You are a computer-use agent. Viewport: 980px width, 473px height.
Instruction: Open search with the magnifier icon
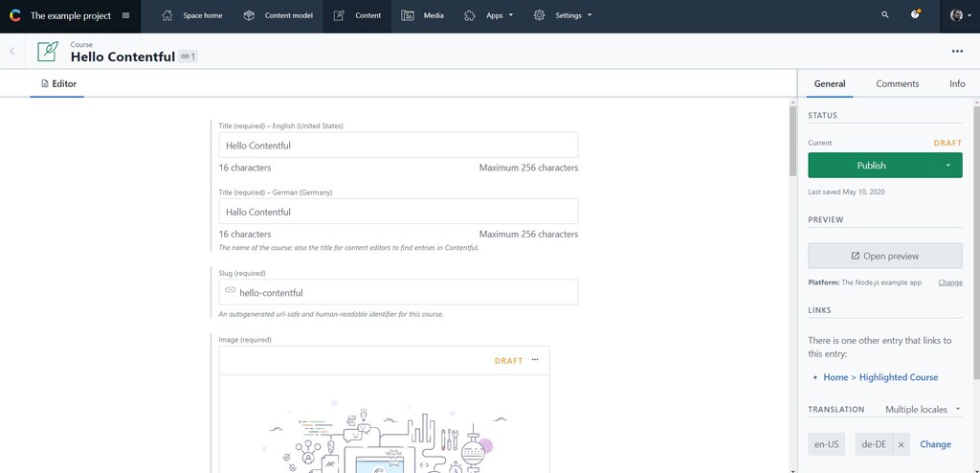click(885, 15)
